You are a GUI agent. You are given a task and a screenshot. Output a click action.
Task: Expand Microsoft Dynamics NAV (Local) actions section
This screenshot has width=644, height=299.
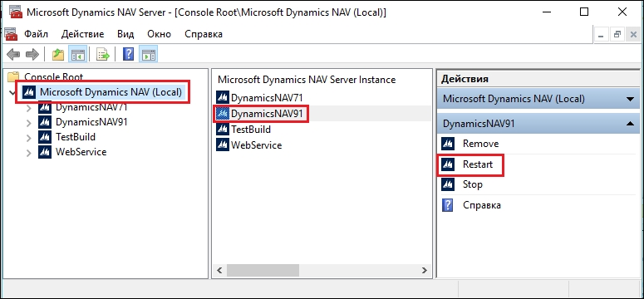pos(630,99)
